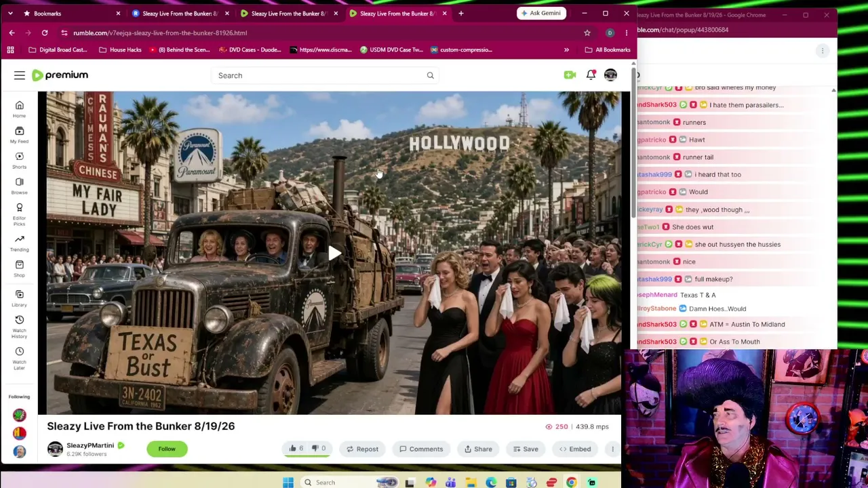
Task: Open the Windows Start menu
Action: (288, 483)
